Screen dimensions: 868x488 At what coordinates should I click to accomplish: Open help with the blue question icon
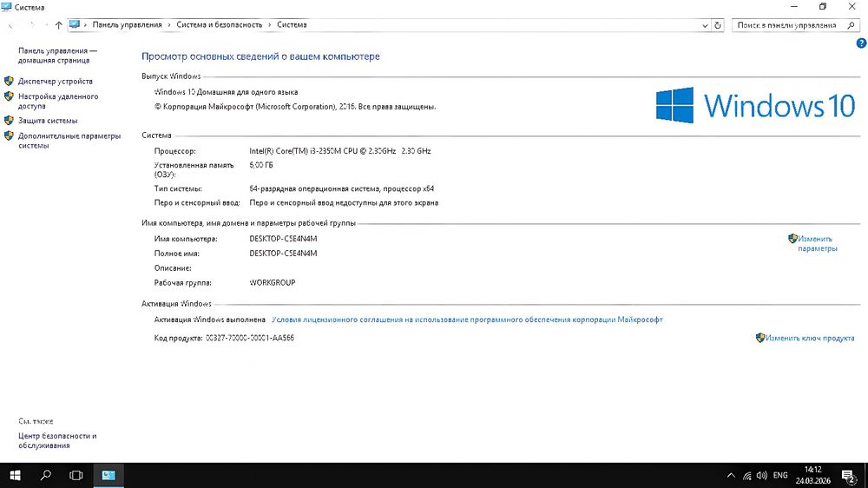click(x=861, y=43)
